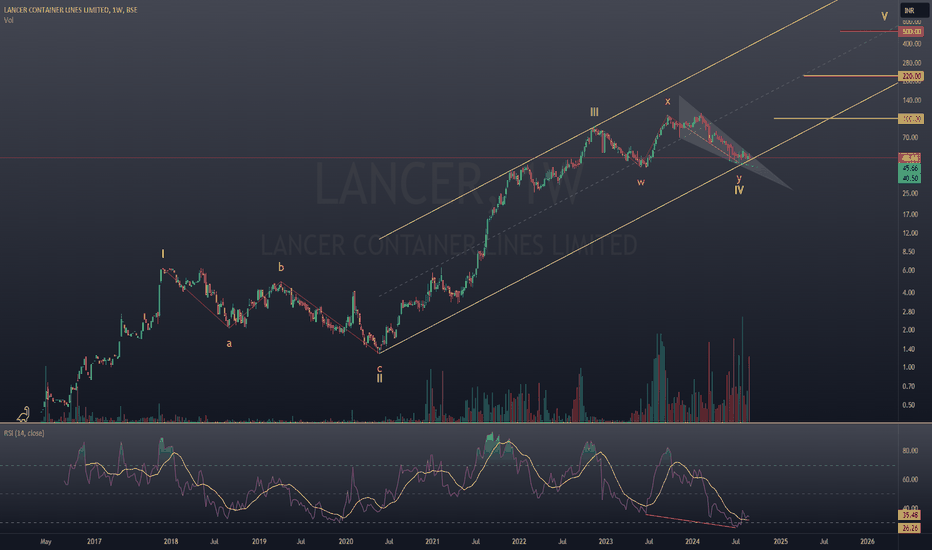This screenshot has width=932, height=550.
Task: Click the 280.00 price scale label
Action: click(x=911, y=63)
